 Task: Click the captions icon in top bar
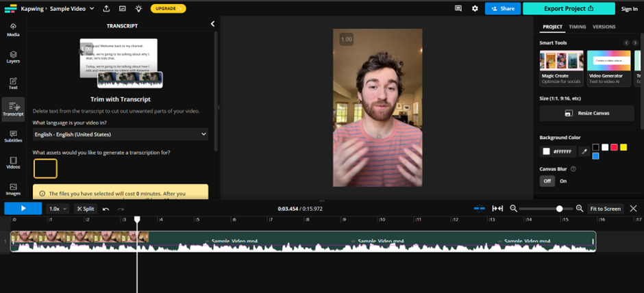tap(123, 8)
